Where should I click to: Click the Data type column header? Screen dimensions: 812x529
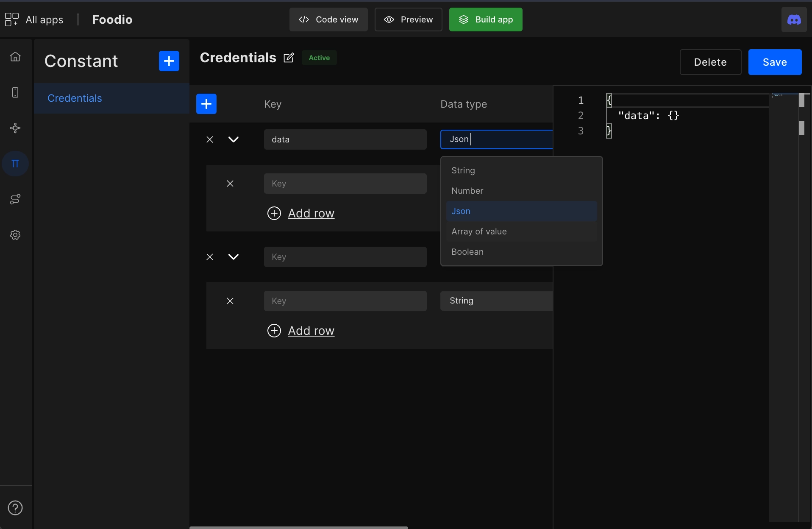464,104
